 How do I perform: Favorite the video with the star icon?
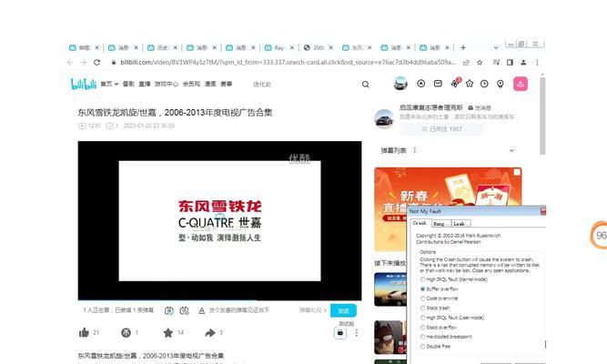pos(168,332)
